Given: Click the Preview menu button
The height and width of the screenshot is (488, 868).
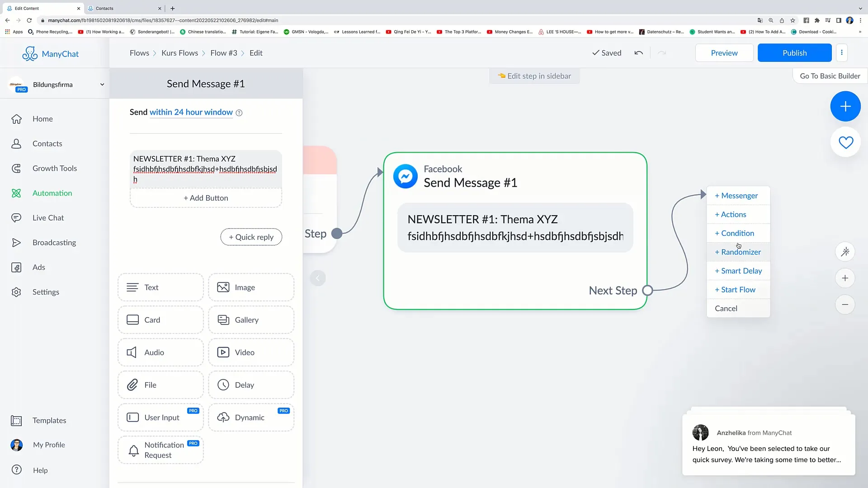Looking at the screenshot, I should tap(724, 52).
